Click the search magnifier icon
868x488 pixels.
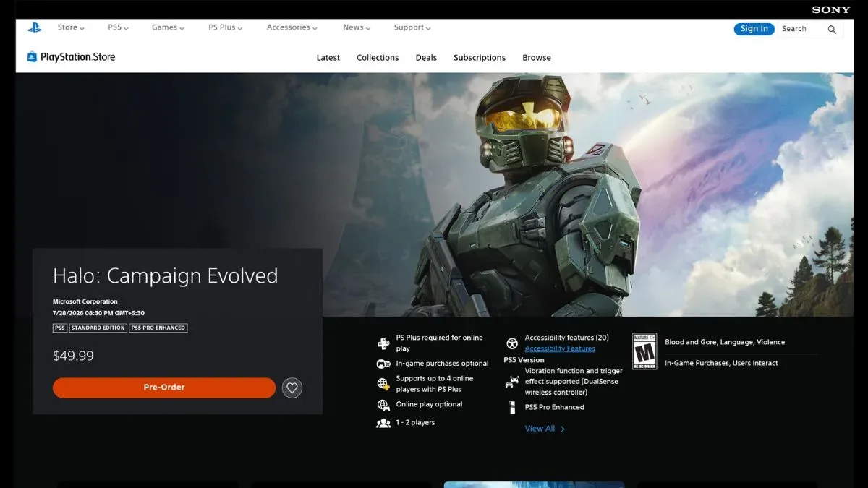832,30
